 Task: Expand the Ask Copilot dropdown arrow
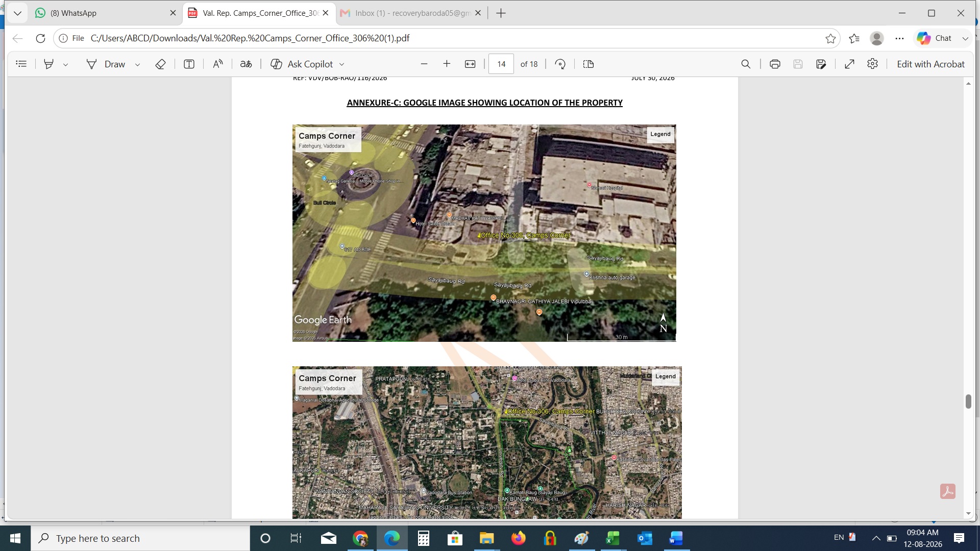coord(342,64)
